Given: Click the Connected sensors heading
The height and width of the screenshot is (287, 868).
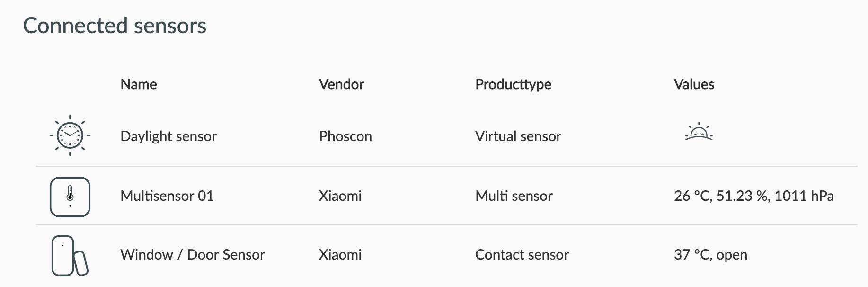Looking at the screenshot, I should click(x=115, y=26).
